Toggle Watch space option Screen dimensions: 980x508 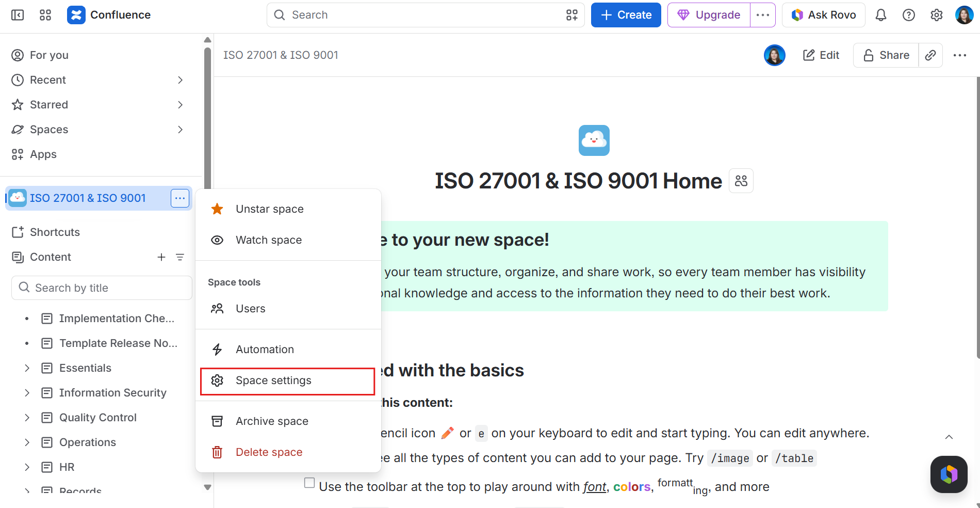tap(288, 240)
